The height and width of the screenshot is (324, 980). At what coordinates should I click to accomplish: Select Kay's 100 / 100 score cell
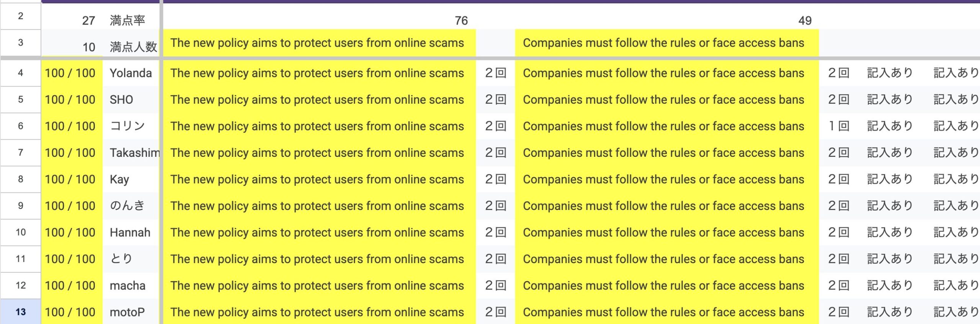70,179
